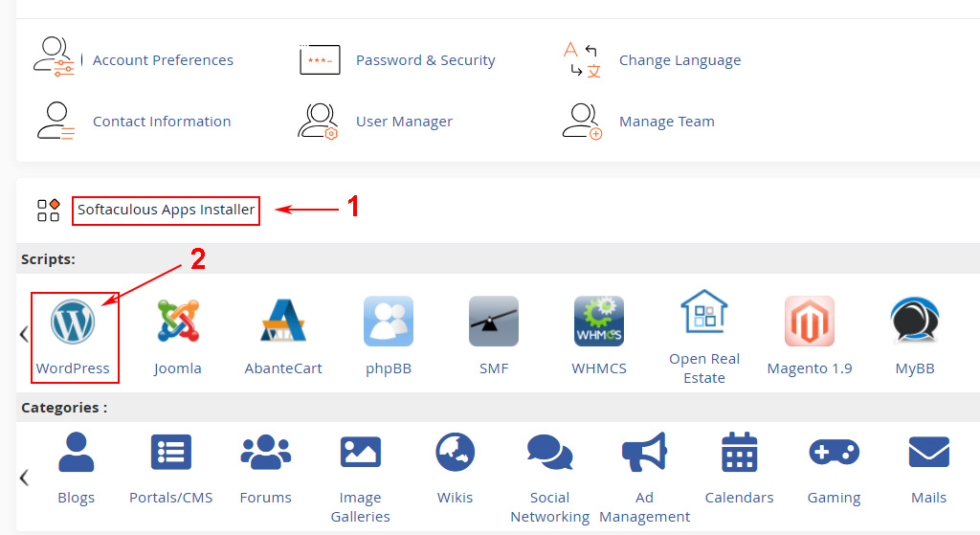Click the Blogs category label
This screenshot has width=980, height=535.
tap(77, 498)
